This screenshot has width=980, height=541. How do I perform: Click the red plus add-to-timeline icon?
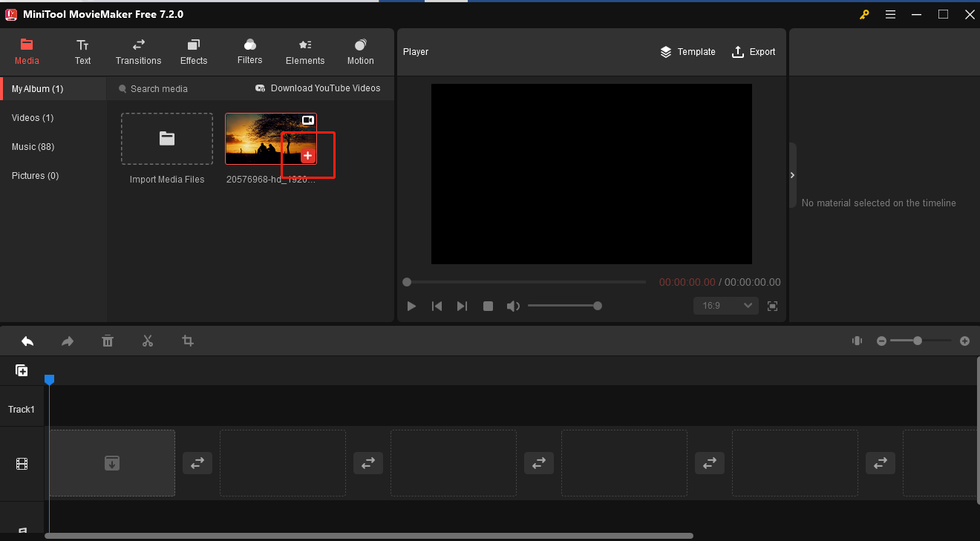pyautogui.click(x=307, y=155)
